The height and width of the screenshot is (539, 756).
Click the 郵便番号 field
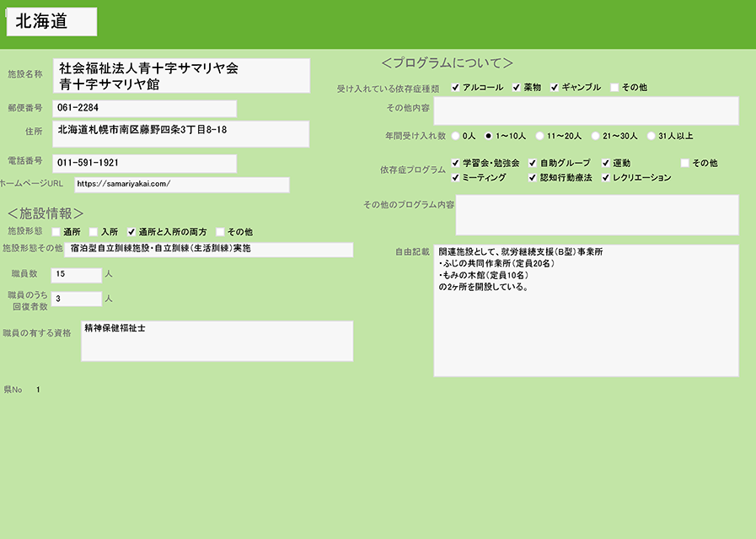tap(144, 109)
